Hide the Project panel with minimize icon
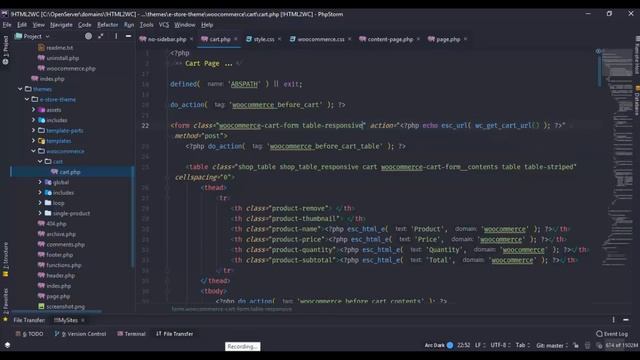Screen dimensions: 640x360 coord(128,36)
